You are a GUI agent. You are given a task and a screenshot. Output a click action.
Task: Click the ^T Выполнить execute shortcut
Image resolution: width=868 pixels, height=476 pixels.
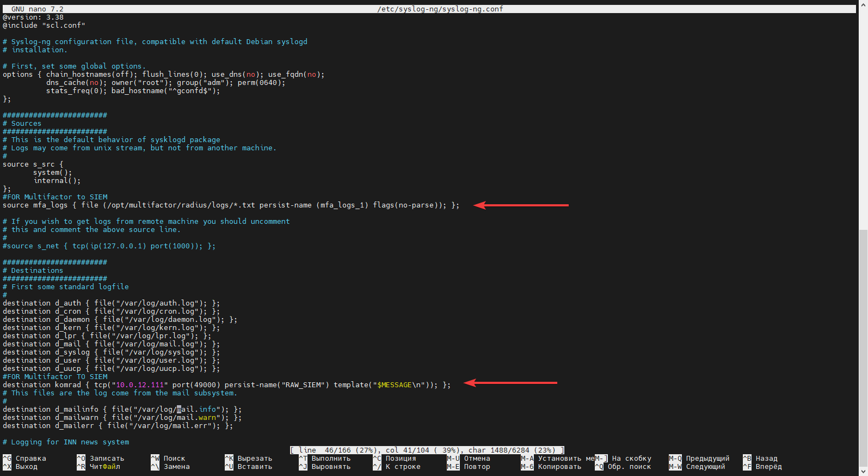click(325, 459)
